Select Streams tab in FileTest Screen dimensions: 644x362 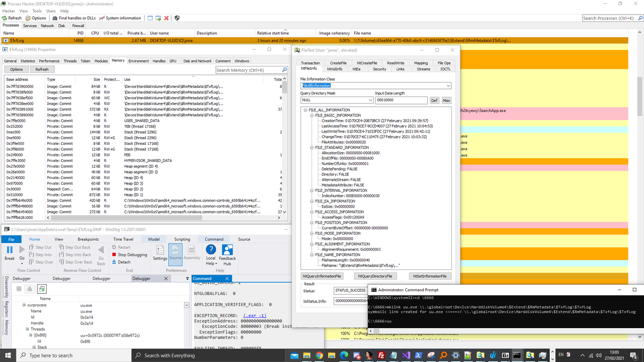click(x=423, y=69)
